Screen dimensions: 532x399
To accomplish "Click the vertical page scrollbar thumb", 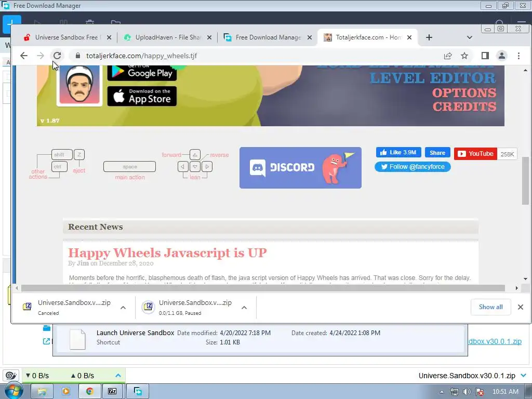I will 525,180.
